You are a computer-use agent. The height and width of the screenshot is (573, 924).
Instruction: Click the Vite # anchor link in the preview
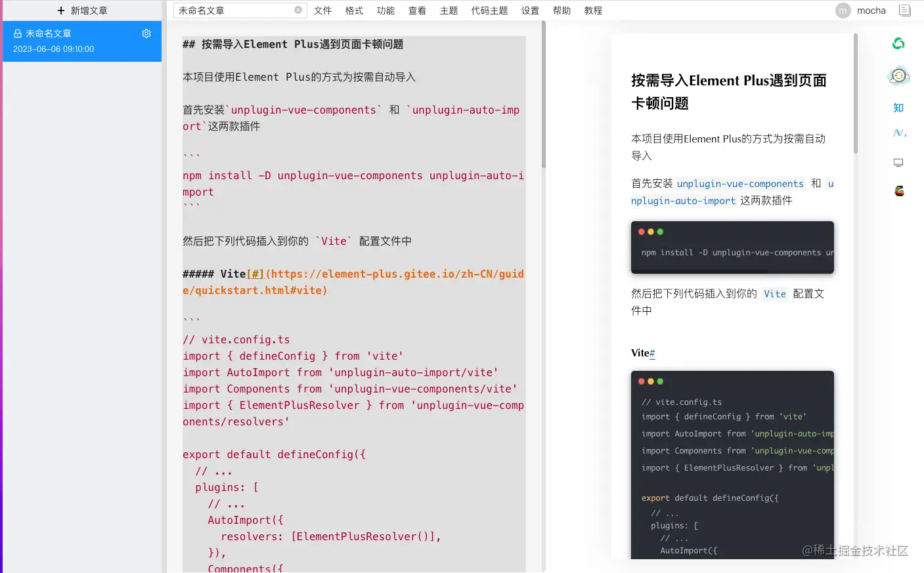tap(652, 353)
